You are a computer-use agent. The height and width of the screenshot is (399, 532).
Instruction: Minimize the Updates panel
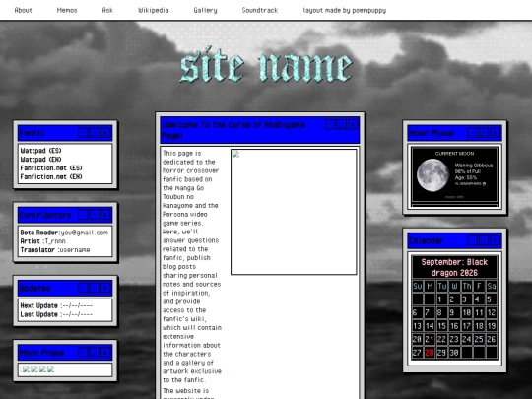tap(83, 288)
